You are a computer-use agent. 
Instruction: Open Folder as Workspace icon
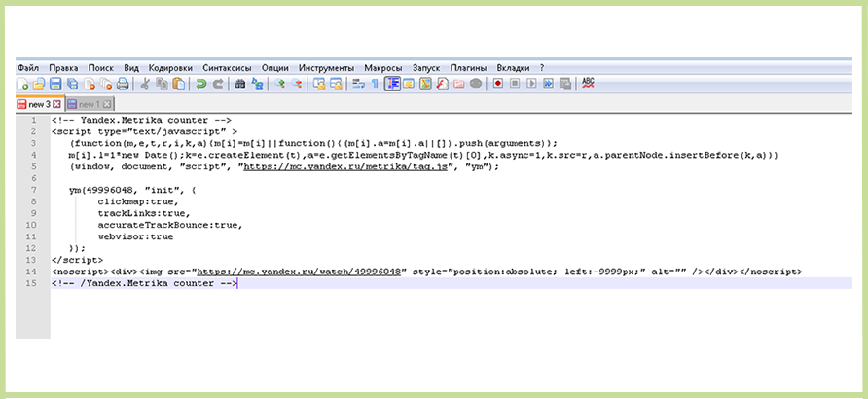click(459, 84)
